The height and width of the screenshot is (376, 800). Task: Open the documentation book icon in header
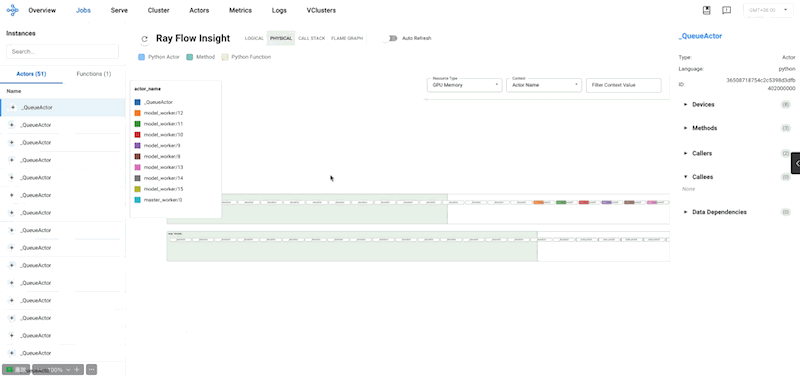click(707, 10)
